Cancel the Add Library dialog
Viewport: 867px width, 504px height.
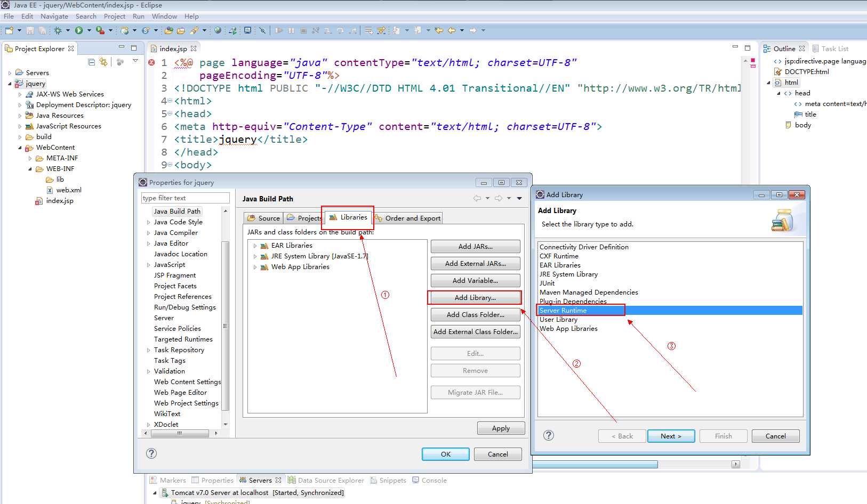coord(776,436)
